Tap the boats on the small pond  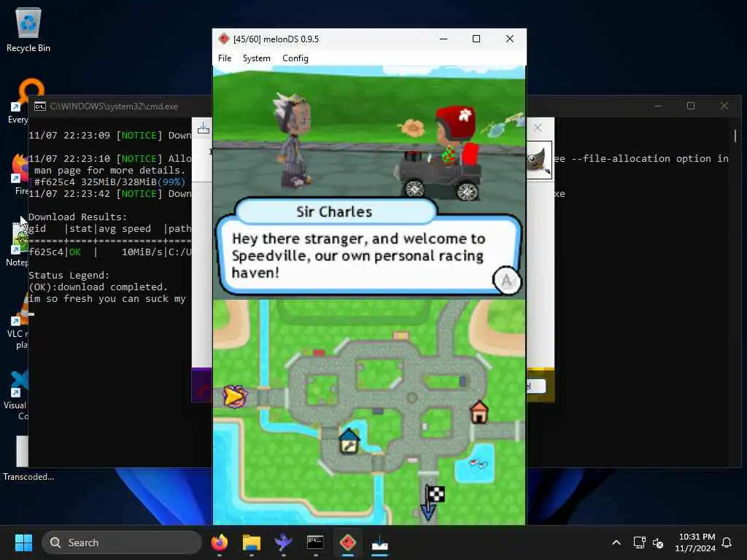click(x=479, y=463)
